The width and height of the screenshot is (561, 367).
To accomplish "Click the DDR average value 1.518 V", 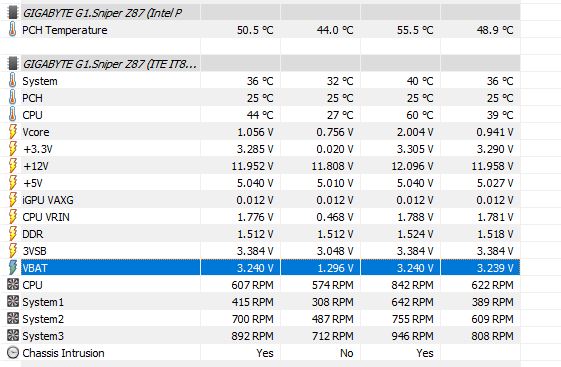I will (x=495, y=234).
